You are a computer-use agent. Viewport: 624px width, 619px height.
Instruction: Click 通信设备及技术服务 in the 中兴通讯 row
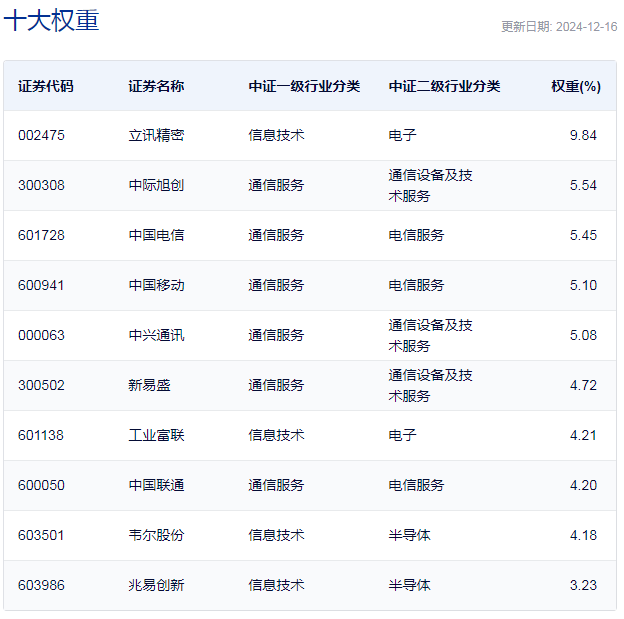coord(430,336)
